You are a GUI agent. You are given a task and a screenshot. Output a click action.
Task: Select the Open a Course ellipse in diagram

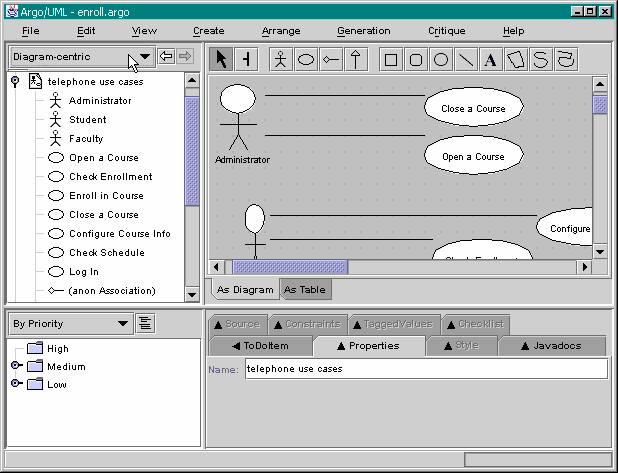[473, 156]
